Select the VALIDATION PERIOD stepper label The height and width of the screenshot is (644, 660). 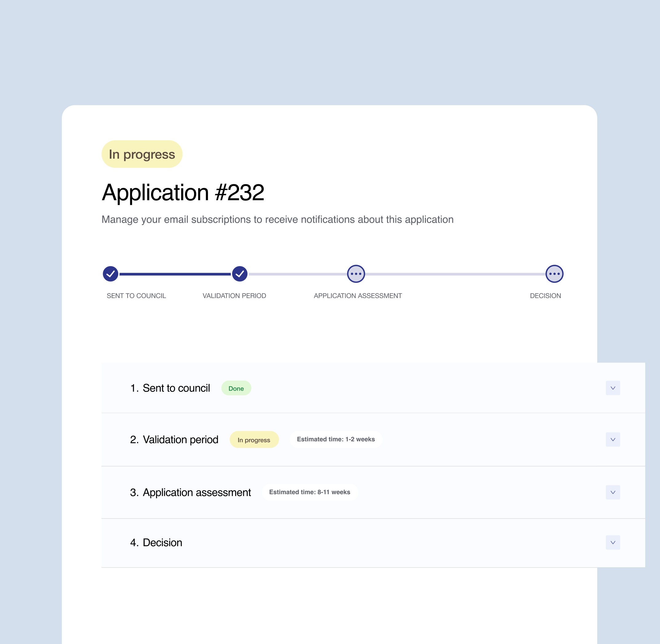234,296
